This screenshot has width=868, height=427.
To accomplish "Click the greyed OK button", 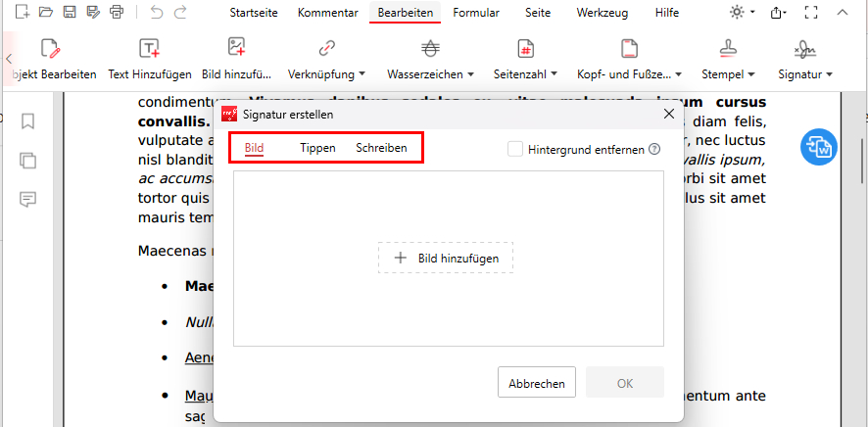I will [625, 383].
